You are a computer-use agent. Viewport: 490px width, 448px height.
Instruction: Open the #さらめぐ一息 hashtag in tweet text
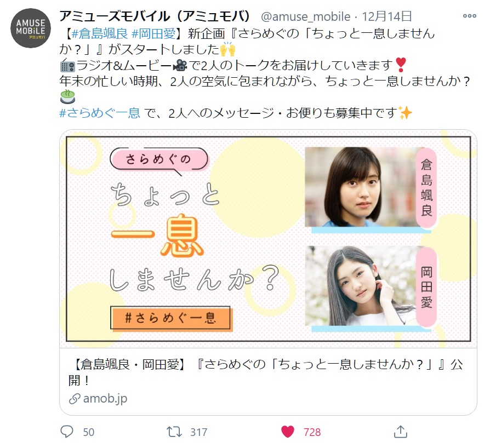coord(100,113)
